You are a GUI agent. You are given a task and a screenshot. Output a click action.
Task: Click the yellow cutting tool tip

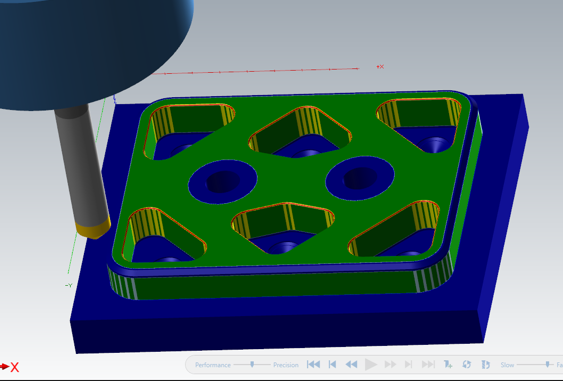(93, 227)
